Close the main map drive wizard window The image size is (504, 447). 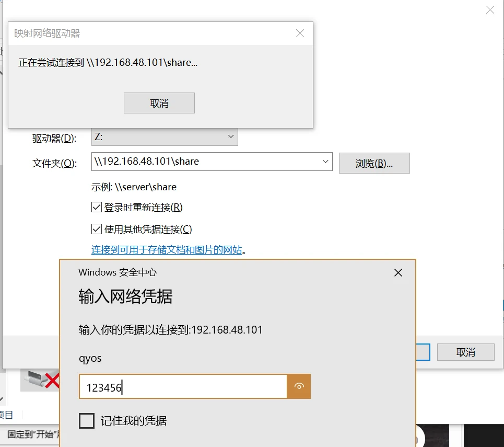pyautogui.click(x=490, y=10)
